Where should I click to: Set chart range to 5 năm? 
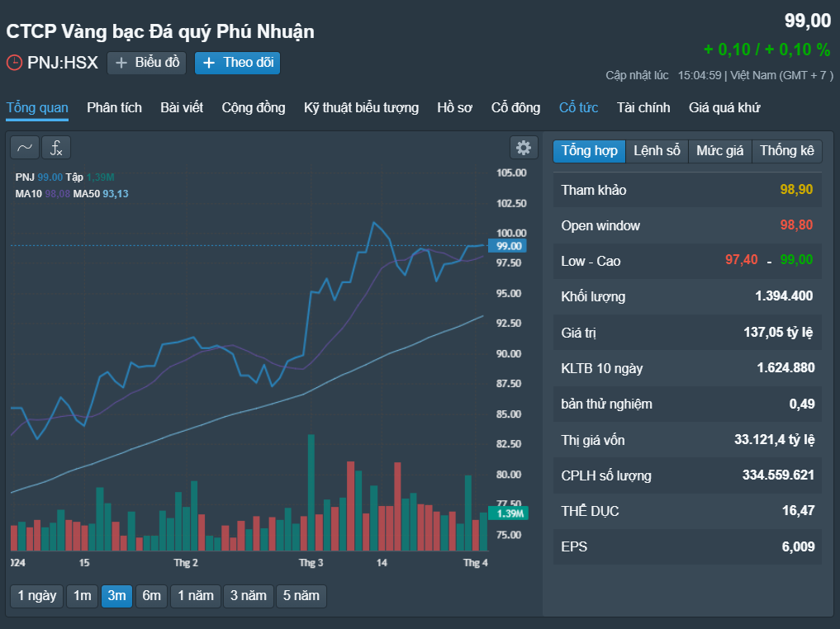click(301, 596)
